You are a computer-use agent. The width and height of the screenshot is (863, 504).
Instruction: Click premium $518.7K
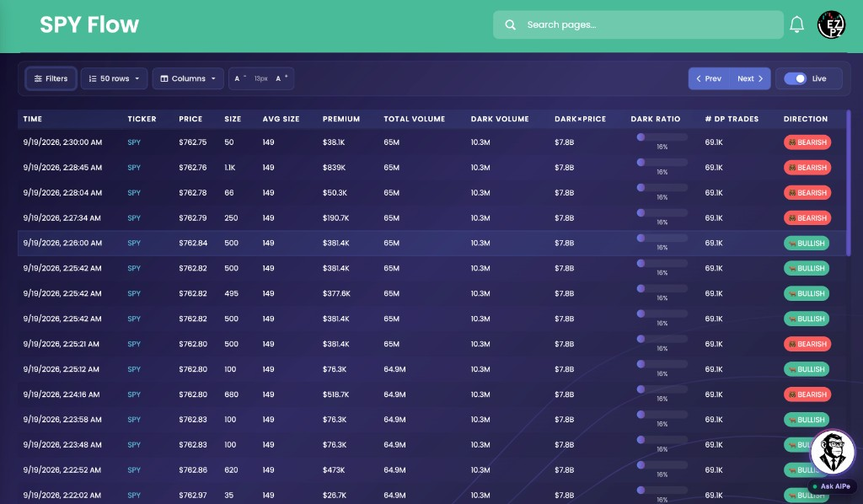click(x=335, y=394)
